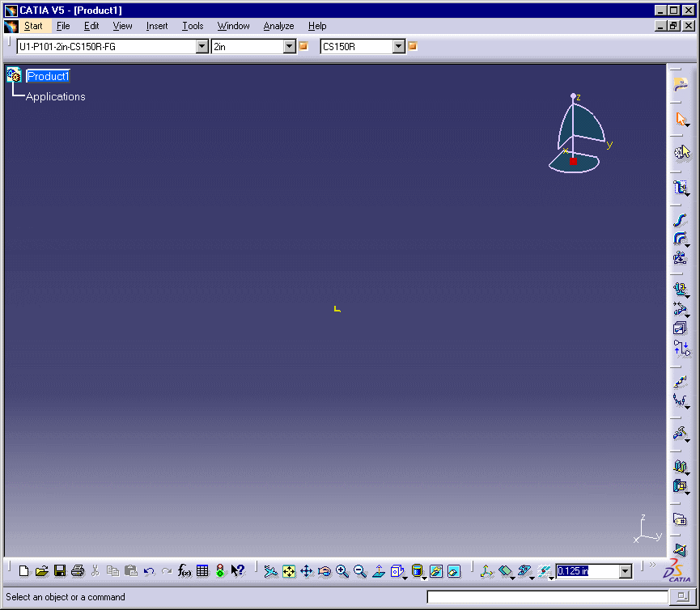Open the CS150R spec dropdown

(398, 47)
